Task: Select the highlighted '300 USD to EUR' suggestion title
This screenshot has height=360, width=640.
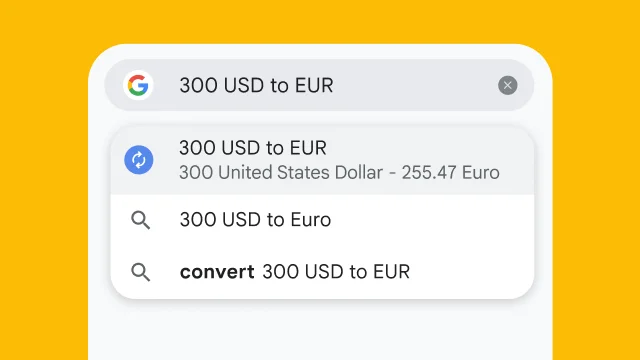Action: (x=253, y=148)
